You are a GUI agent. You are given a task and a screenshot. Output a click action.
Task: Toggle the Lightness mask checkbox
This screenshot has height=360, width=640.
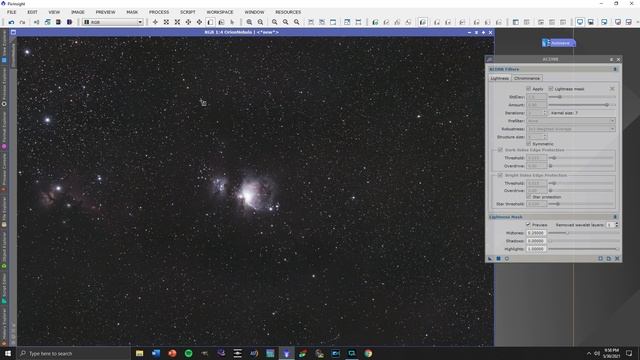(x=551, y=89)
